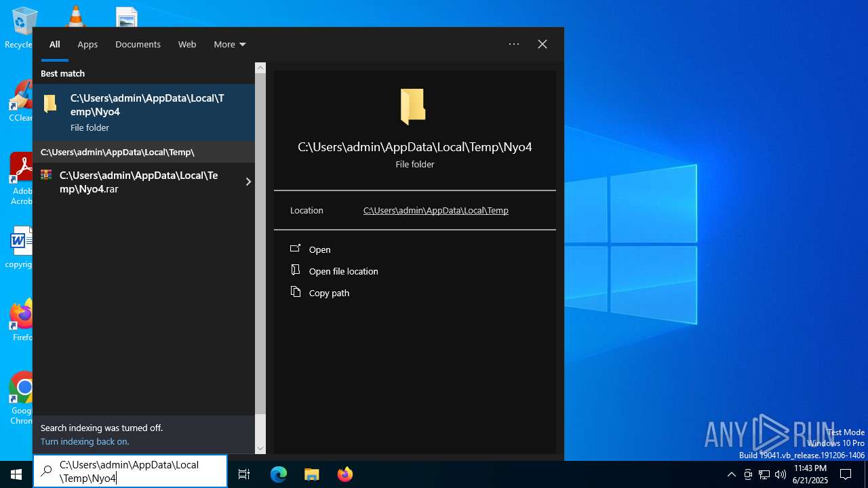This screenshot has height=488, width=868.
Task: Open the clock and date flyout
Action: [810, 474]
